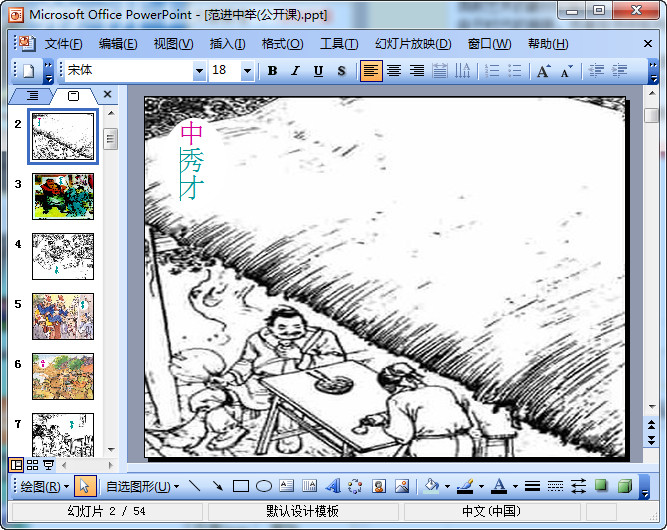
Task: Select slide 4 thumbnail
Action: [x=63, y=256]
